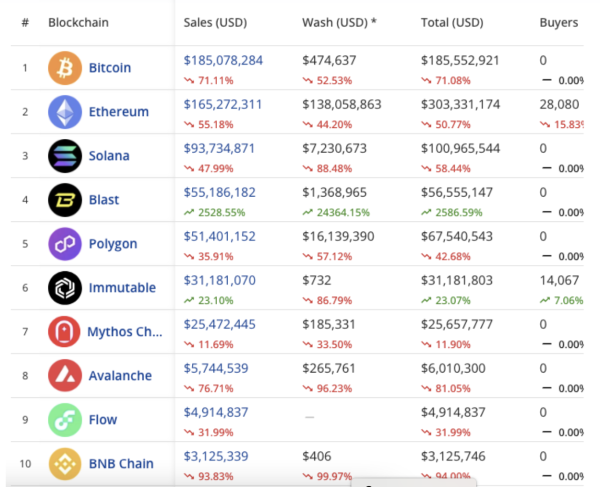Select Blast total $56,555,147

457,192
